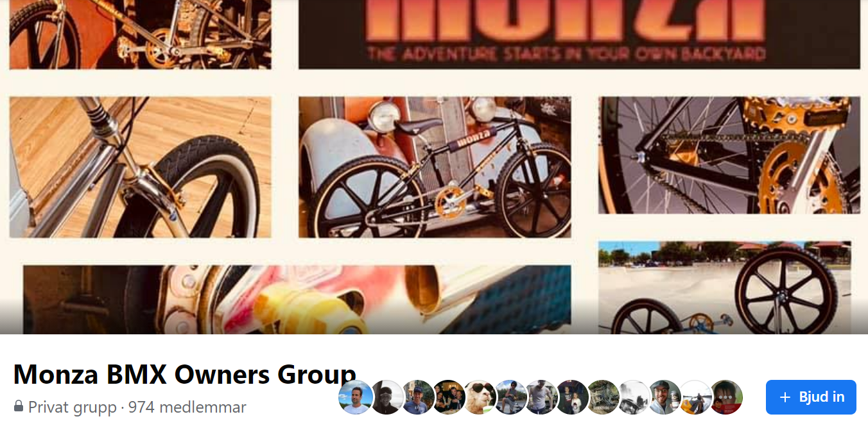Open cover tile of front wheel on wood floor
Viewport: 868px width, 437px height.
pyautogui.click(x=140, y=167)
